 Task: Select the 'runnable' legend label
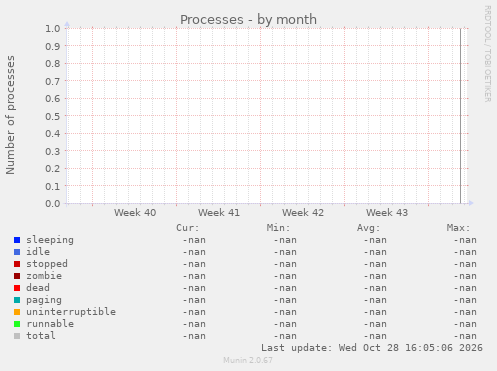coord(50,324)
